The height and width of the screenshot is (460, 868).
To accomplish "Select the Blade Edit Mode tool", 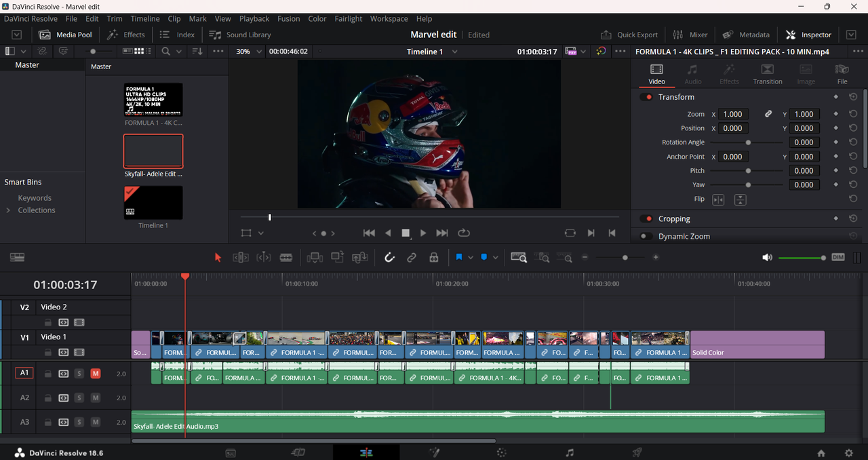I will (286, 258).
